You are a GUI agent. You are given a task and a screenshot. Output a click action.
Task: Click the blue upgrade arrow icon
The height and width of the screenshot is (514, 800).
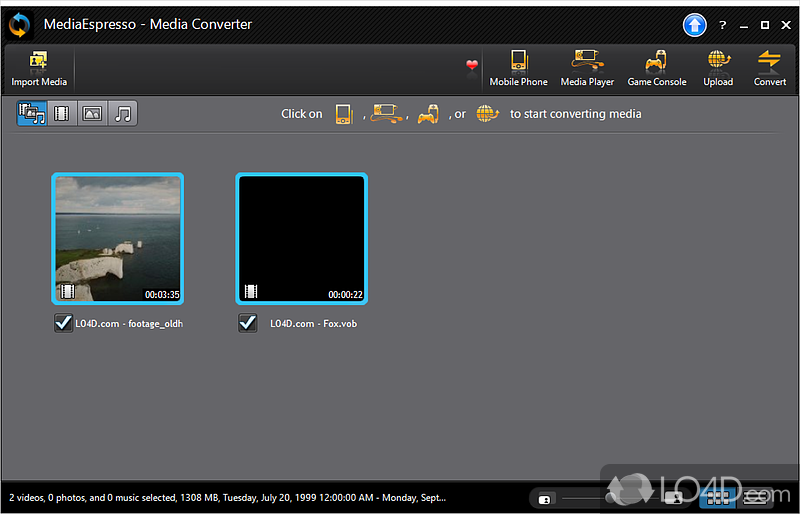694,25
